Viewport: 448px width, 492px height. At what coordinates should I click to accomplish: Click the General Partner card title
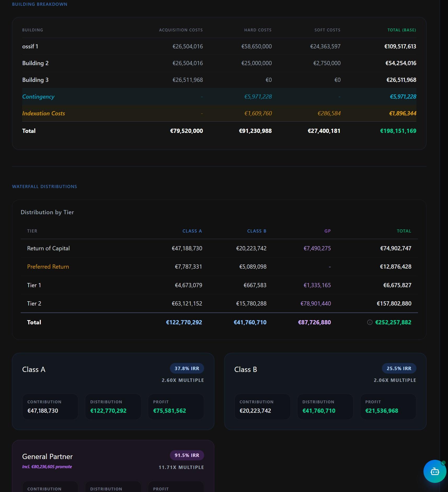coord(47,456)
